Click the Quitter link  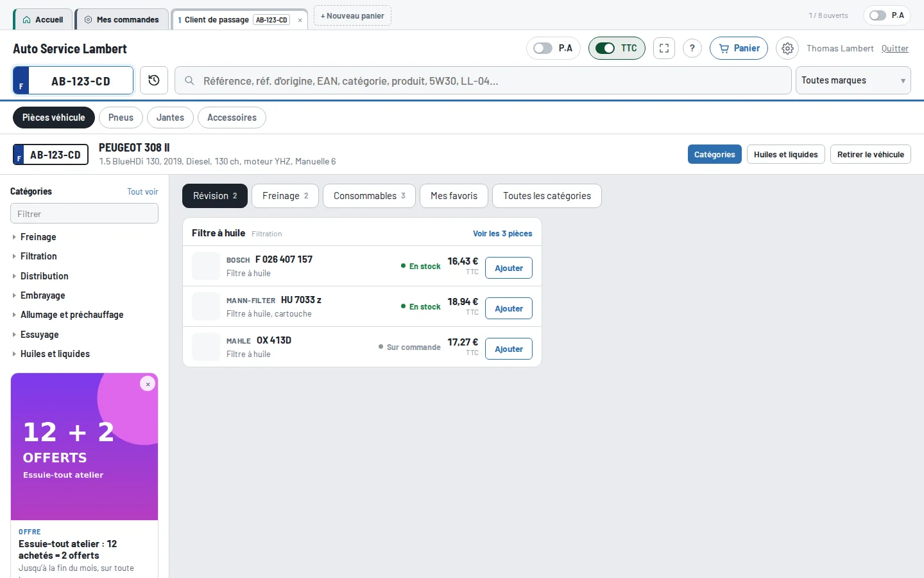(895, 48)
